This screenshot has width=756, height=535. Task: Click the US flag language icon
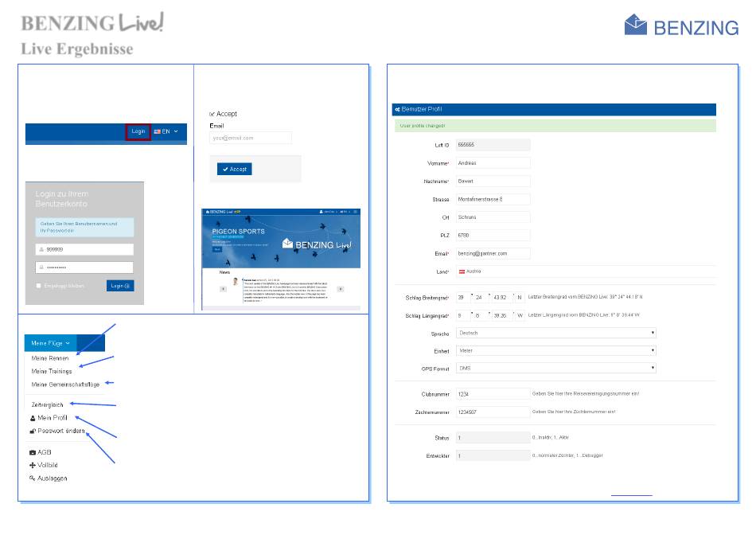[x=158, y=131]
